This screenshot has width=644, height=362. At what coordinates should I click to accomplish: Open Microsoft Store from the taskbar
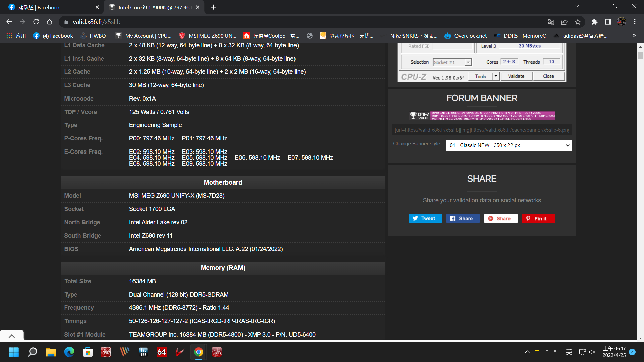click(88, 352)
